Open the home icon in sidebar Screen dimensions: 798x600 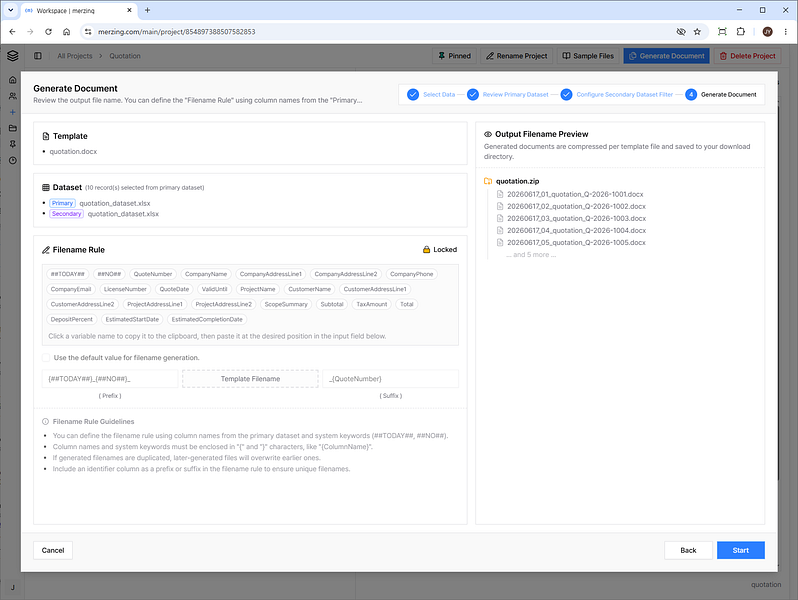click(13, 80)
